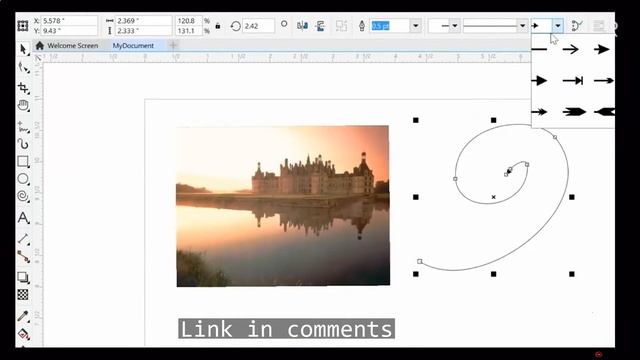Click the Y position field
This screenshot has width=640, height=360.
(70, 31)
